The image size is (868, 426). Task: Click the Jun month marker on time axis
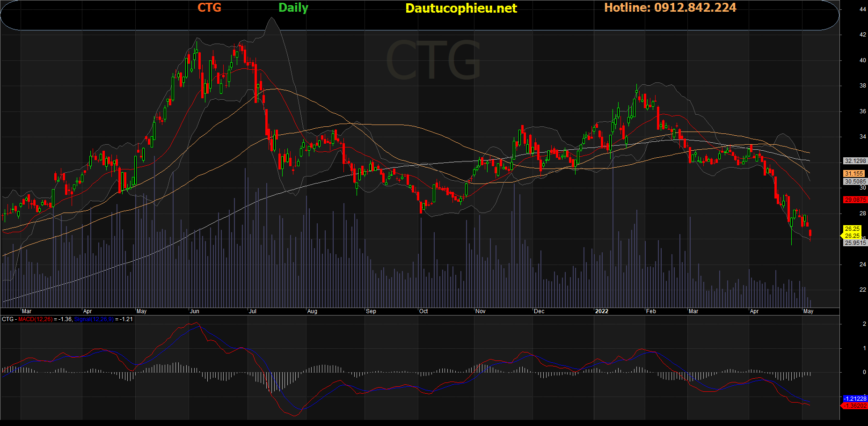195,311
